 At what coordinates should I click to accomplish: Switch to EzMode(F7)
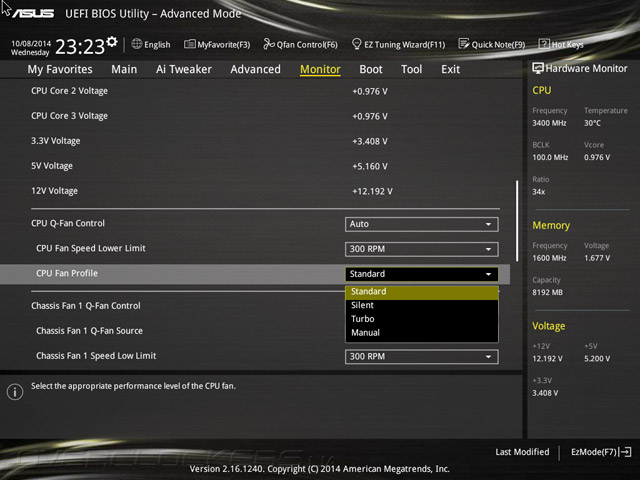pos(601,452)
